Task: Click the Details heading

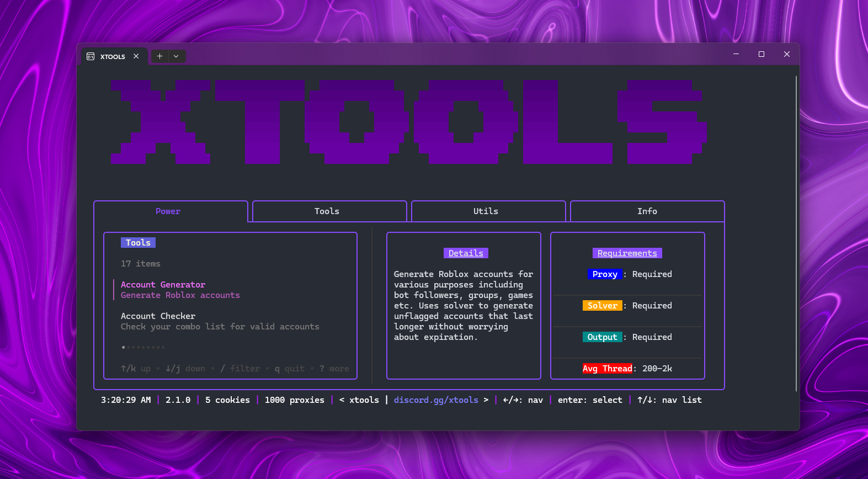Action: click(466, 253)
